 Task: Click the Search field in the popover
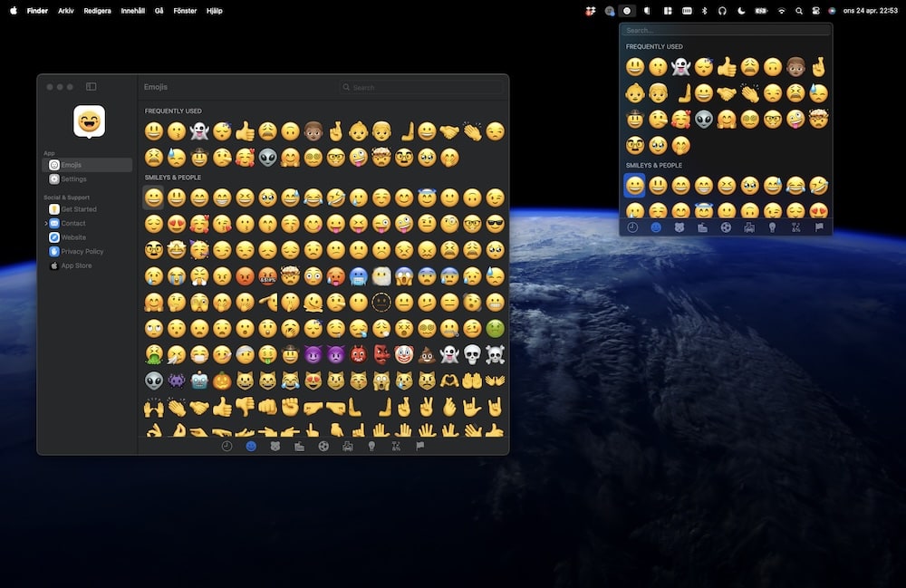pyautogui.click(x=726, y=31)
